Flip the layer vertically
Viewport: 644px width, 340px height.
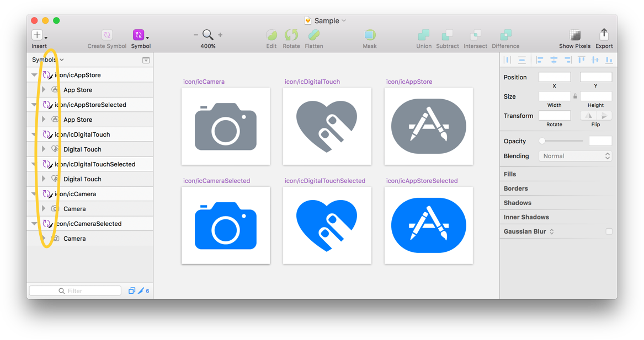coord(604,116)
